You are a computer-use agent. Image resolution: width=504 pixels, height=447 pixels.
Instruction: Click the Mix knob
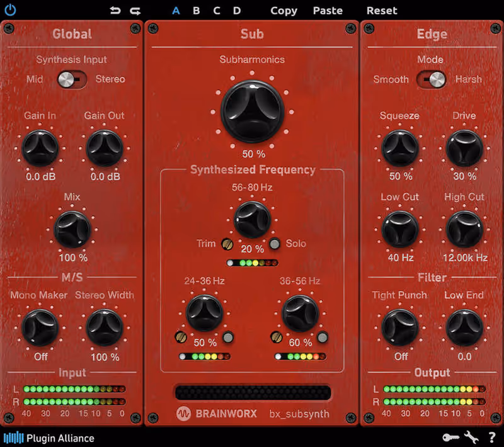pos(72,229)
